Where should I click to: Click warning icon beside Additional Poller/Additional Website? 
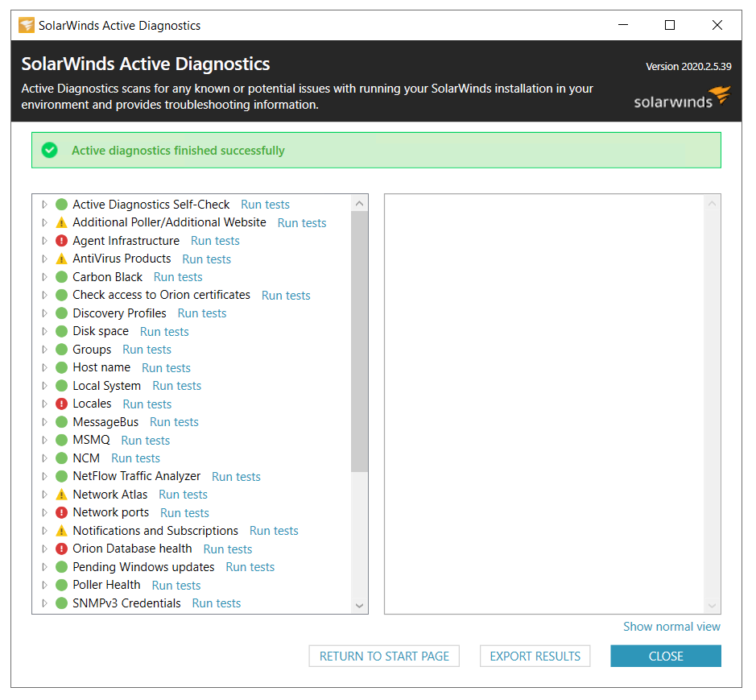(61, 223)
